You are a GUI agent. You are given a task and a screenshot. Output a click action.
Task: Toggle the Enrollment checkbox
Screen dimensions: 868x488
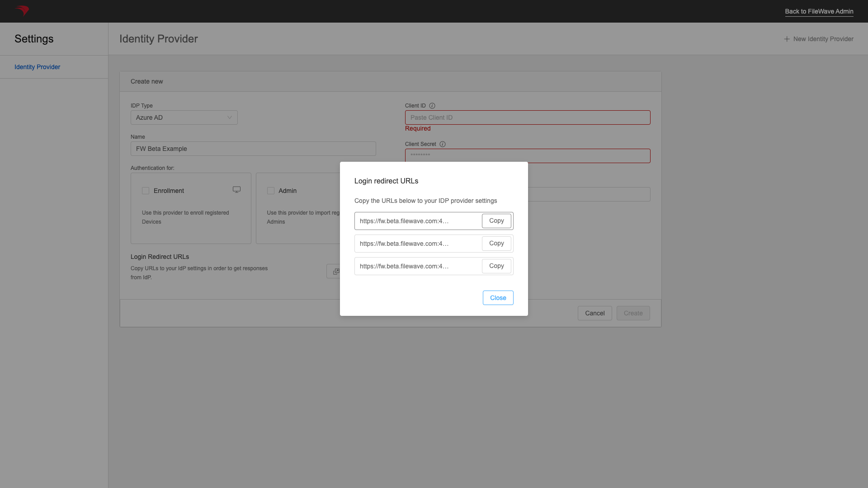146,191
